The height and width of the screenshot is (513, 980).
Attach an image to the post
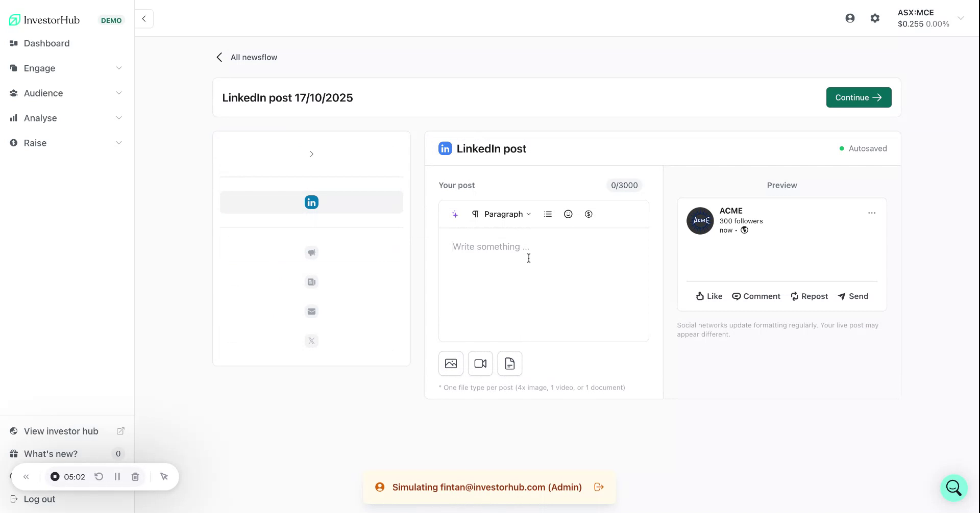(451, 363)
